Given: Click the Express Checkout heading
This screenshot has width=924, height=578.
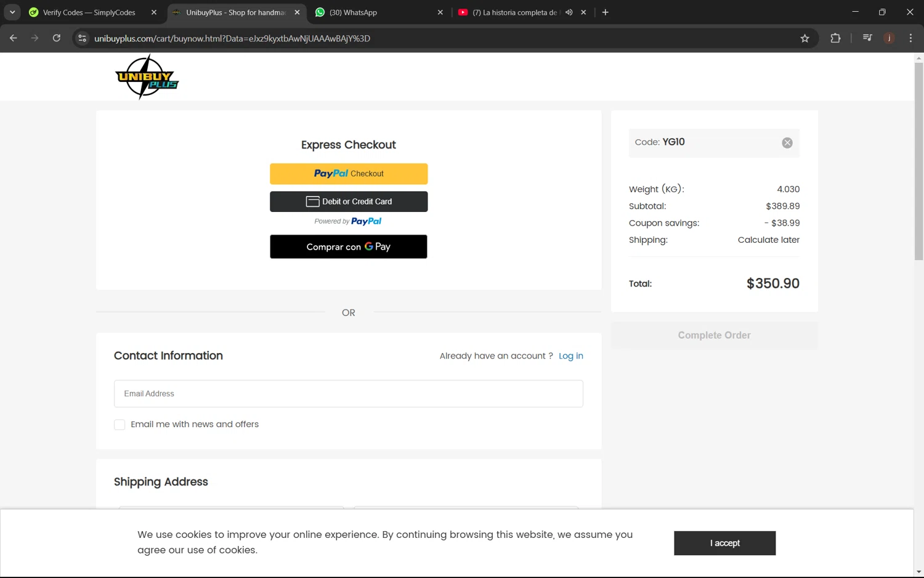Looking at the screenshot, I should [349, 145].
